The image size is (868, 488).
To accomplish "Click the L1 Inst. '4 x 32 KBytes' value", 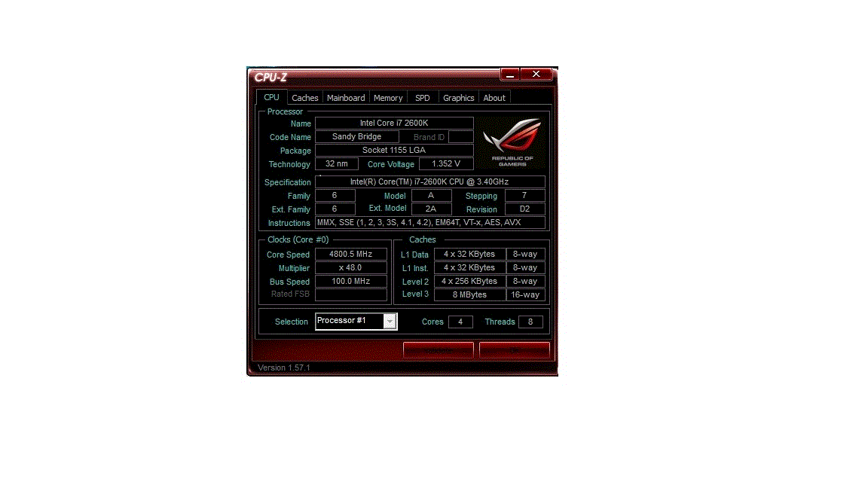I will (x=470, y=268).
